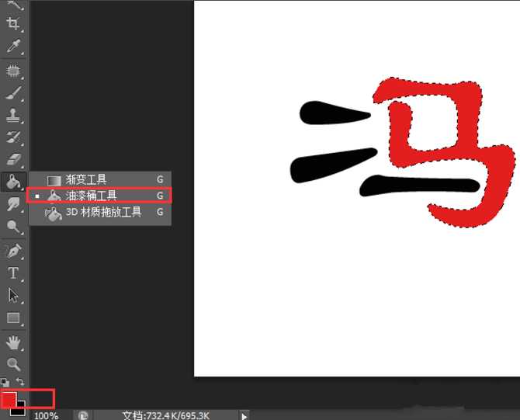Select the Clone Stamp tool
Viewport: 520px width, 420px height.
(x=13, y=115)
